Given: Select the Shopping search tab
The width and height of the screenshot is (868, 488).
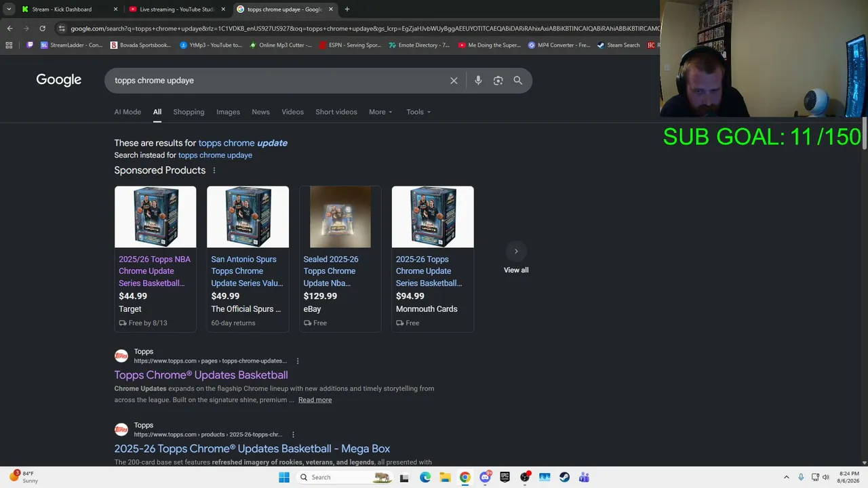Looking at the screenshot, I should [x=189, y=112].
